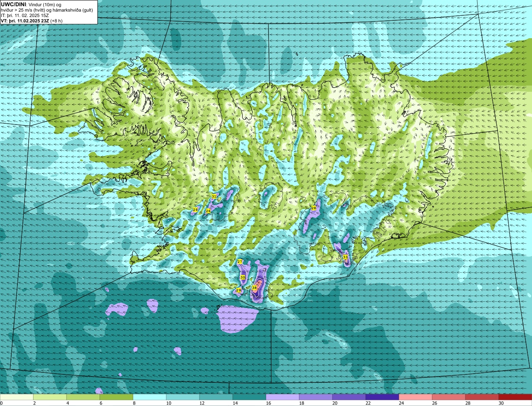Viewport: 532px width, 406px height.
Task: Select the 18–20 m/s medium purple legend swatch
Action: (316, 397)
